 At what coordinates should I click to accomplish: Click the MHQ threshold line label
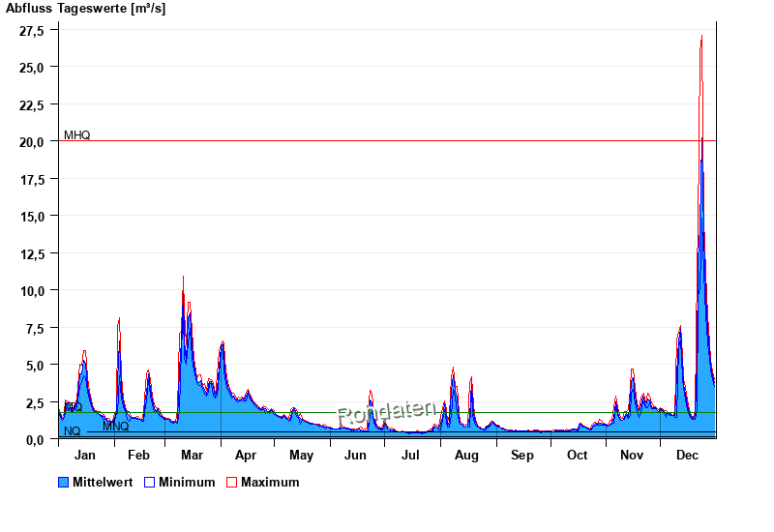click(76, 135)
